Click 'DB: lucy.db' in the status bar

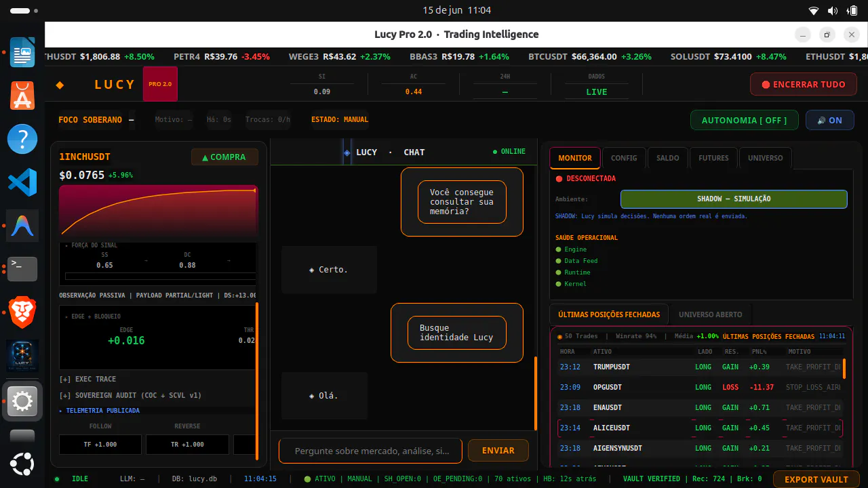pos(195,479)
